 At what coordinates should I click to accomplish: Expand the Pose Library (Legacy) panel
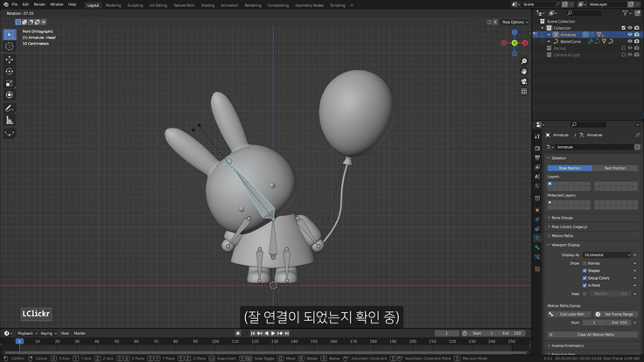tap(570, 226)
